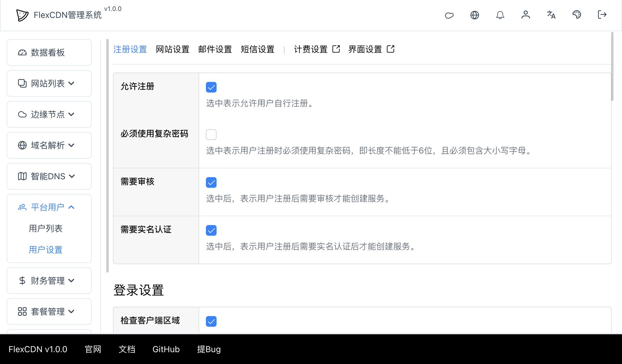The height and width of the screenshot is (364, 622).
Task: Open 用户列表 in the sidebar
Action: coord(45,228)
